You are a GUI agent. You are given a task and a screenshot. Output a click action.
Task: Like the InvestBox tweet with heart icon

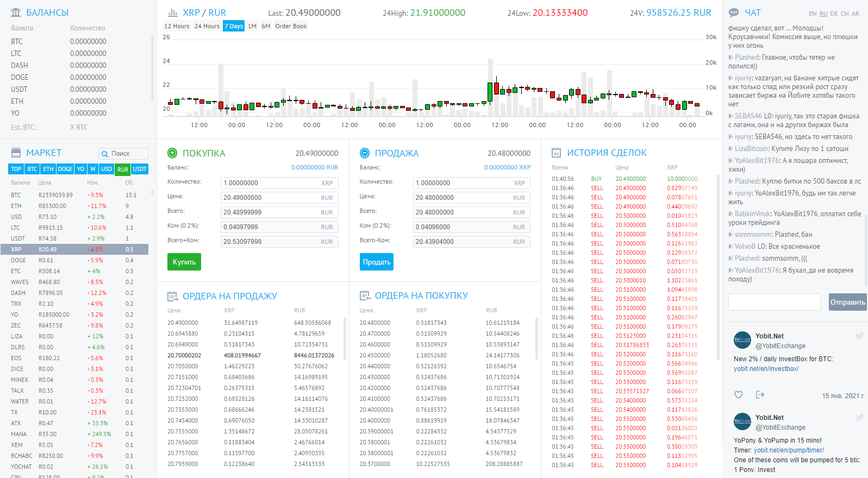click(x=738, y=395)
